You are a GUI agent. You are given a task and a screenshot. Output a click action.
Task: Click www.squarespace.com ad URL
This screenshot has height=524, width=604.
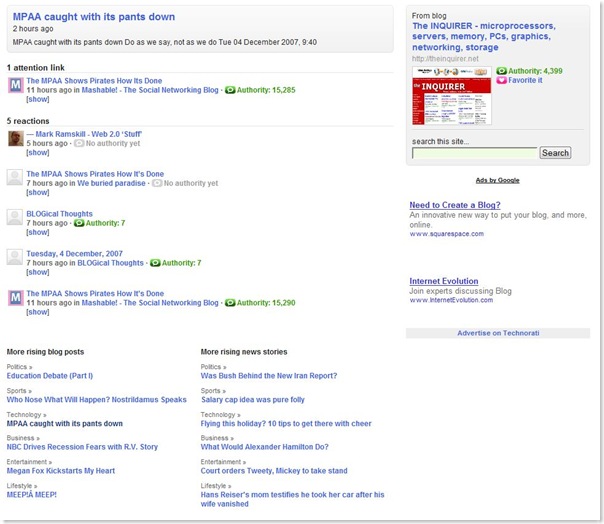click(446, 234)
